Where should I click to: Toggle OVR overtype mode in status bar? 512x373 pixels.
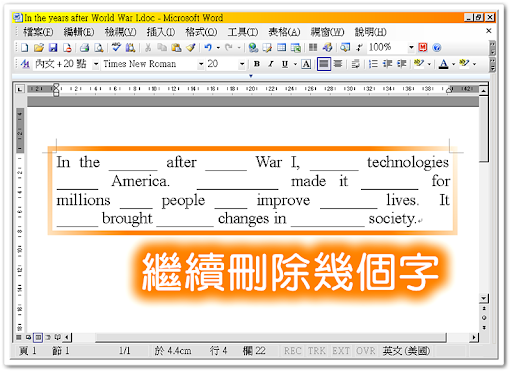[366, 351]
